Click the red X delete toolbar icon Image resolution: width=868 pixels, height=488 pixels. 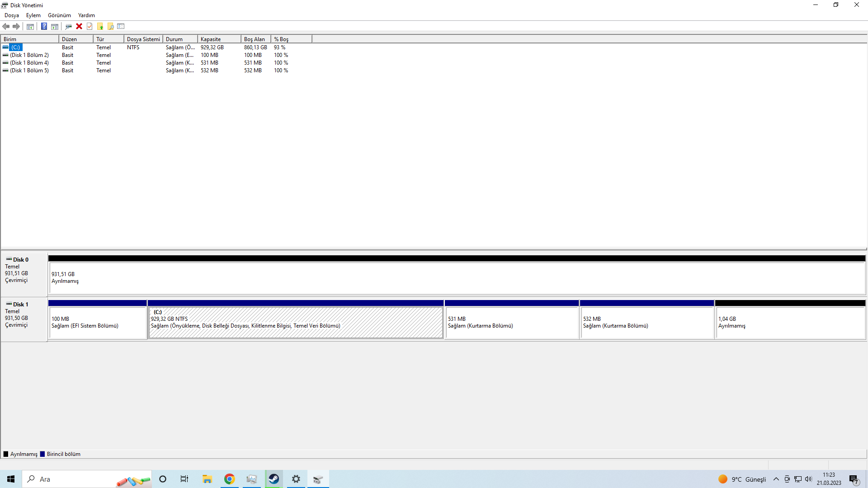tap(79, 26)
